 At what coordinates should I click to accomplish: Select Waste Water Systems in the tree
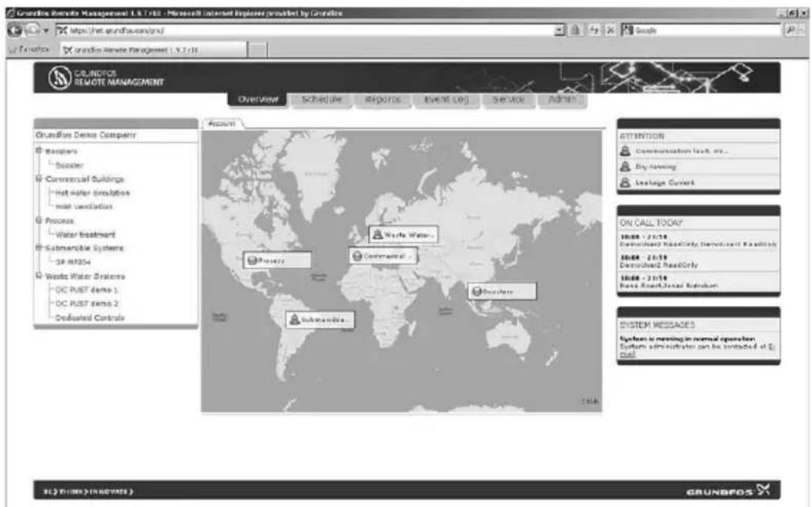coord(85,276)
